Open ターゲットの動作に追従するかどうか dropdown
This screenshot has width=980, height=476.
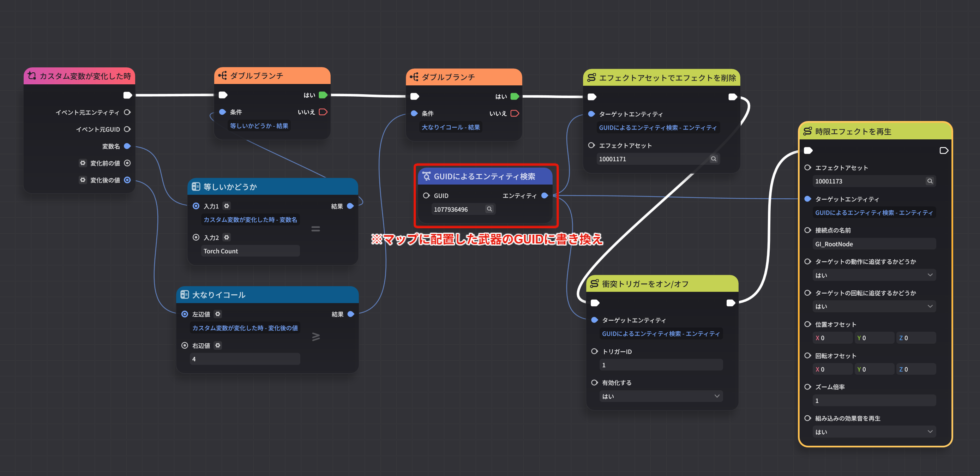pos(873,275)
